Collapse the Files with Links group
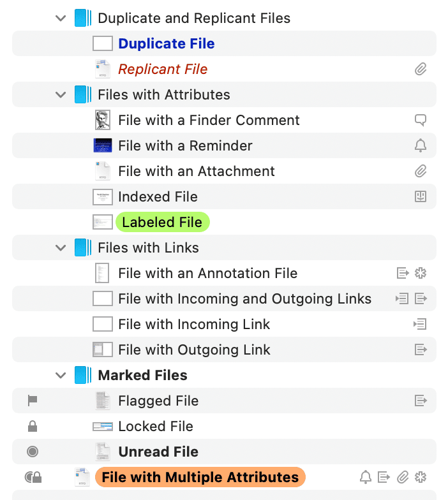 click(x=61, y=247)
